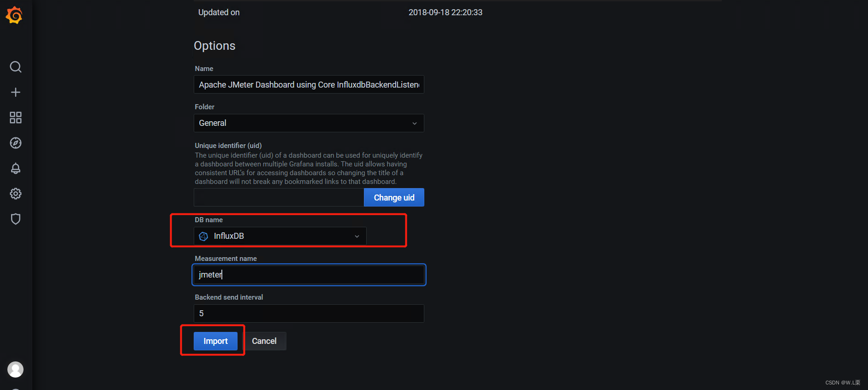Click the Change uid button
The height and width of the screenshot is (390, 868).
tap(394, 197)
